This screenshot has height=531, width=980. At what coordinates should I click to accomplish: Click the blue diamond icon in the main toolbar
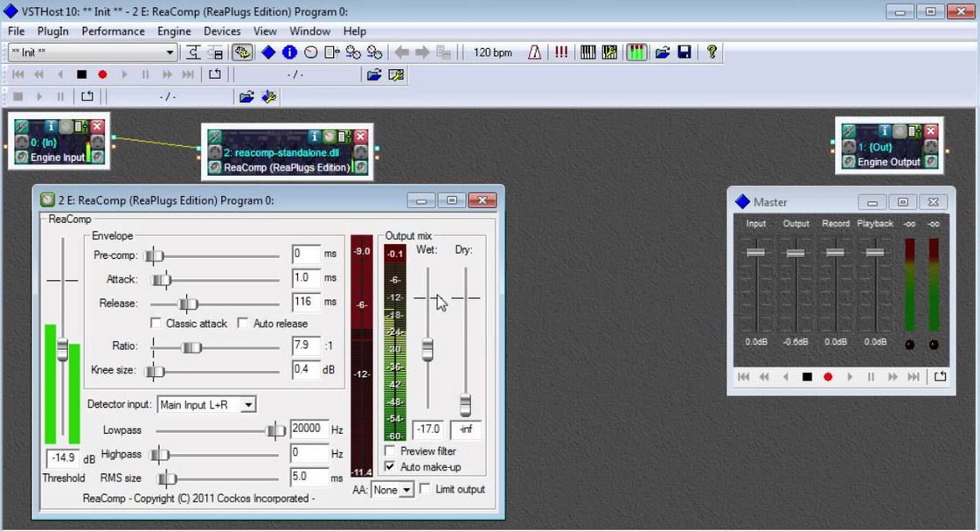click(x=268, y=52)
